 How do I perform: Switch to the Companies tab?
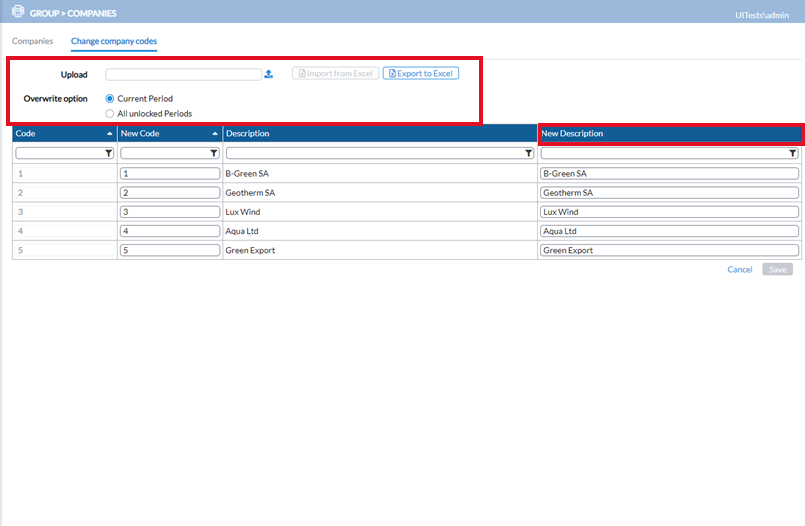[32, 41]
